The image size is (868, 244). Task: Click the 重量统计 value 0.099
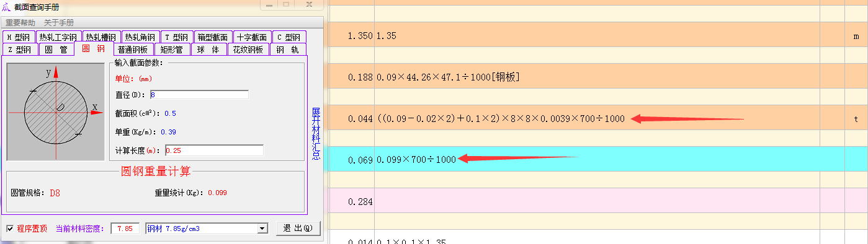[x=217, y=193]
